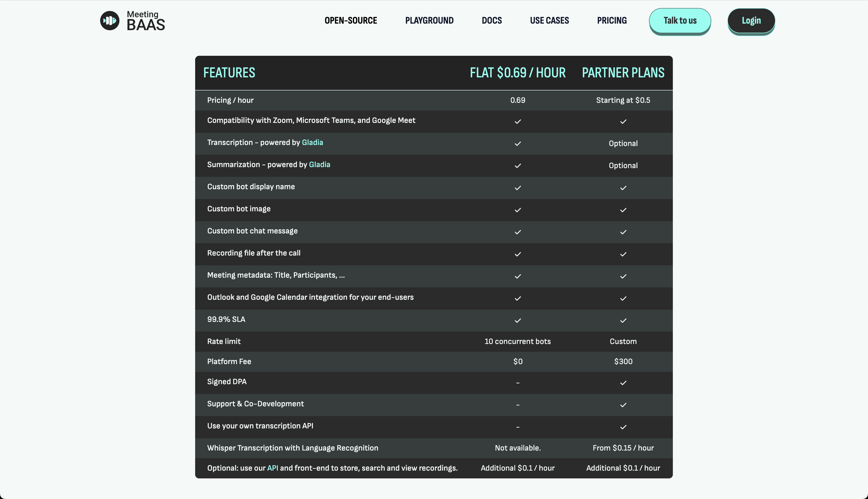
Task: Click flat-plan checkmark for Zoom compatibility row
Action: click(x=518, y=122)
